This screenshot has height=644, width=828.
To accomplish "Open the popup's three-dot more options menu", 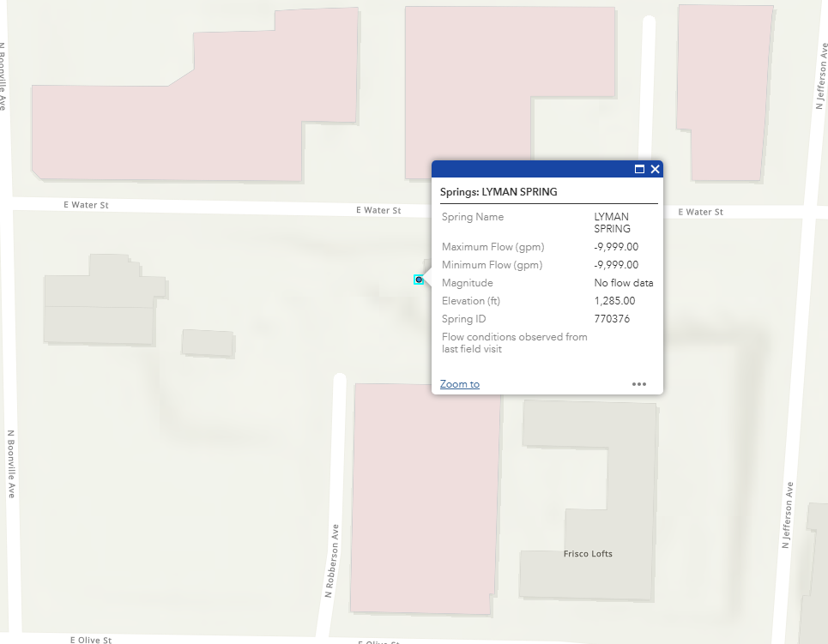I will (x=639, y=384).
